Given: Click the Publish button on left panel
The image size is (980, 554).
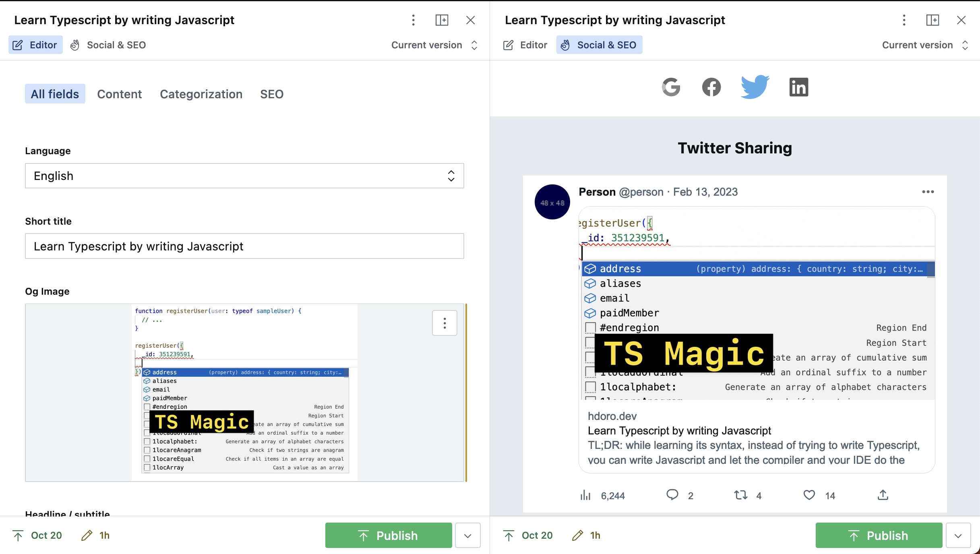Looking at the screenshot, I should 389,535.
